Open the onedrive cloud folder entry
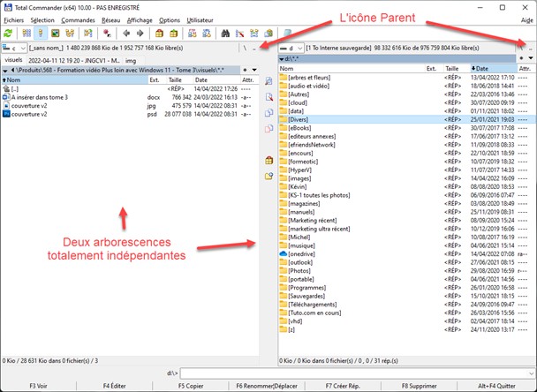Viewport: 537px width, 392px height. point(303,253)
